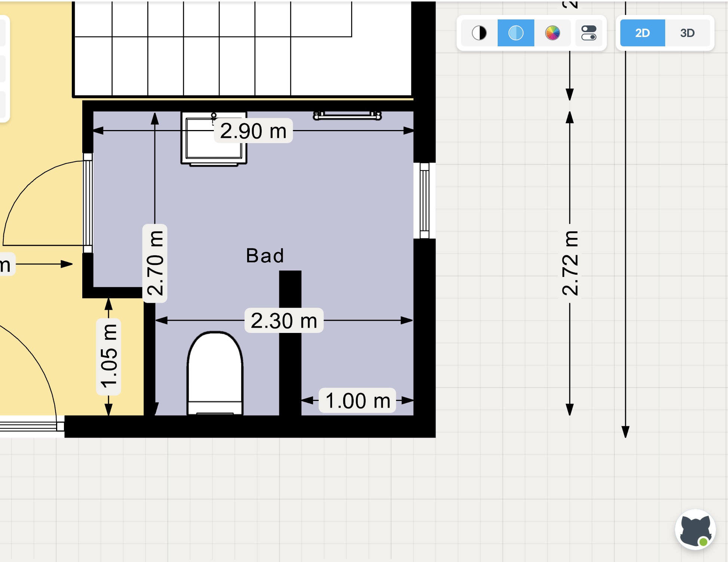Viewport: 728px width, 562px height.
Task: Click the 2.72 m outer dimension label
Action: tap(570, 263)
